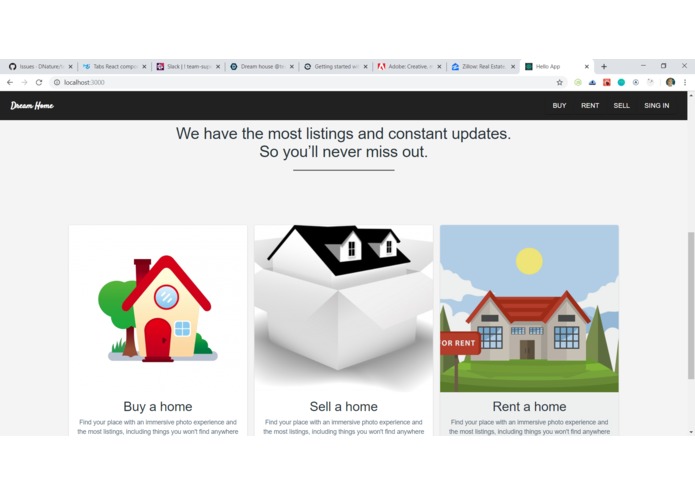Bookmark this page with the star icon
The width and height of the screenshot is (695, 494).
click(559, 82)
